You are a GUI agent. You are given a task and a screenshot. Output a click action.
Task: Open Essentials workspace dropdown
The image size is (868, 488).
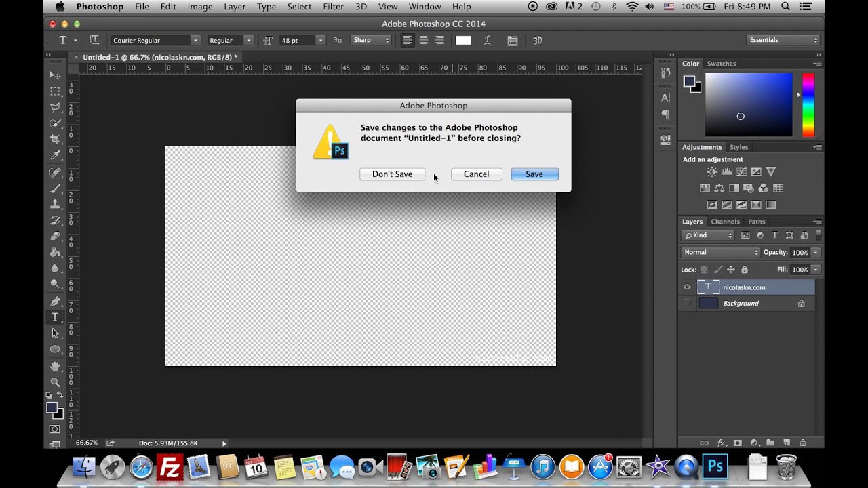click(x=783, y=40)
